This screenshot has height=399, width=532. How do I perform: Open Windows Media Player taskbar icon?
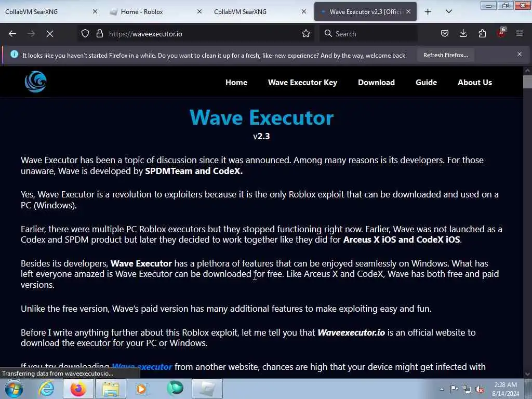tap(142, 389)
